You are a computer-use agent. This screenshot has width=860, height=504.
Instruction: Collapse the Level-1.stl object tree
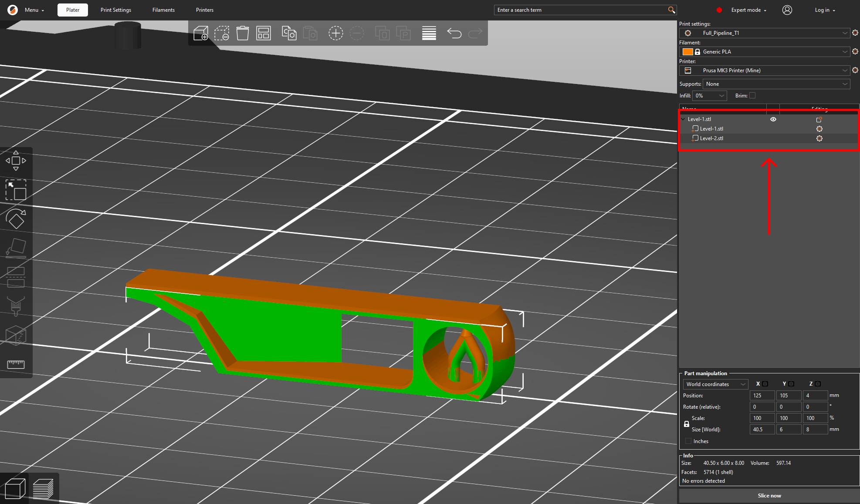[x=683, y=119]
